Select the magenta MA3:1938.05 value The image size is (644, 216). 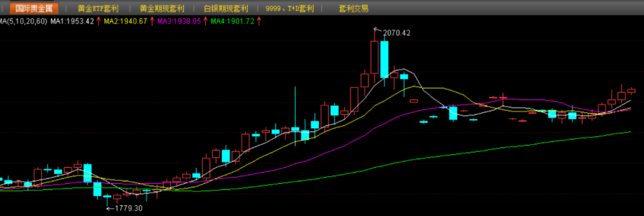tap(179, 21)
